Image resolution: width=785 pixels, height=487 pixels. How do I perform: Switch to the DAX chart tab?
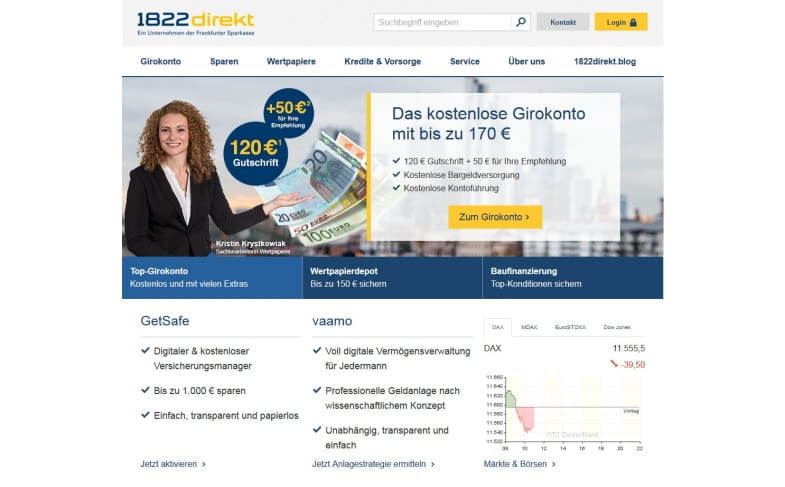pos(498,327)
